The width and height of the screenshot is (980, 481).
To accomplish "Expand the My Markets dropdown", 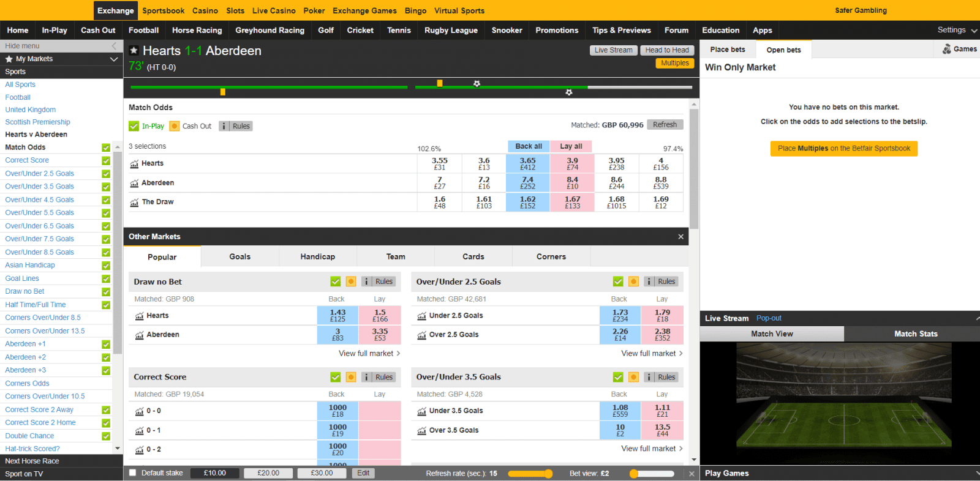I will point(113,59).
